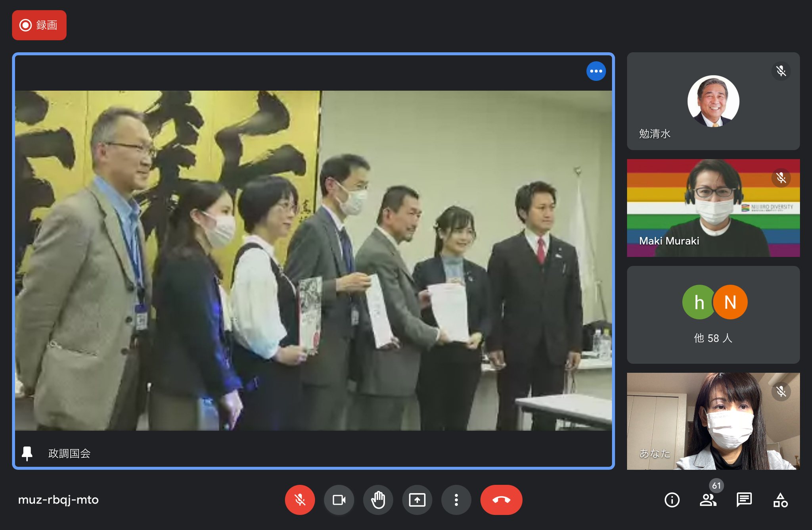
Task: Expand the 他 58 人 participants tile
Action: (x=713, y=338)
